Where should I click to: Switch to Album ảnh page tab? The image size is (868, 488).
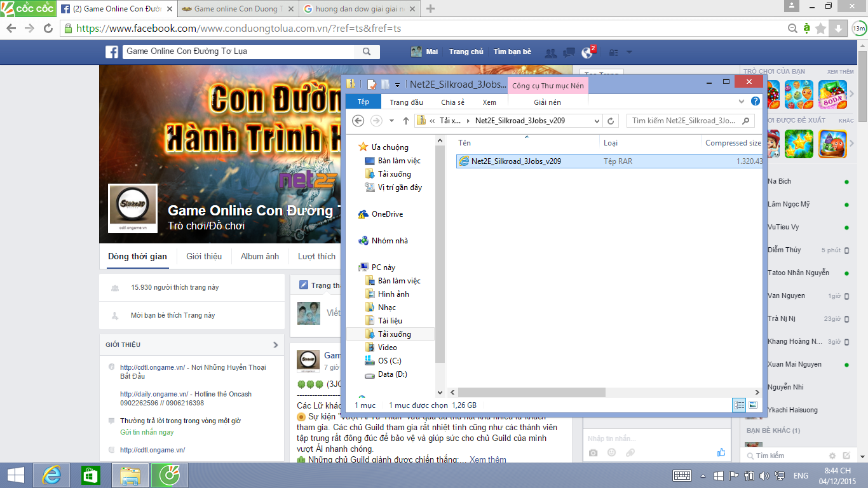coord(260,256)
